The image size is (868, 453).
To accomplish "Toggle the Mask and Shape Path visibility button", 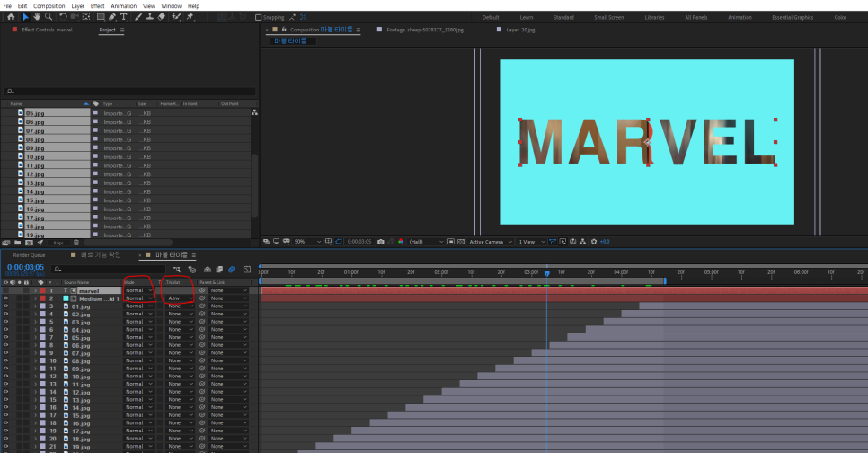I will (x=339, y=242).
